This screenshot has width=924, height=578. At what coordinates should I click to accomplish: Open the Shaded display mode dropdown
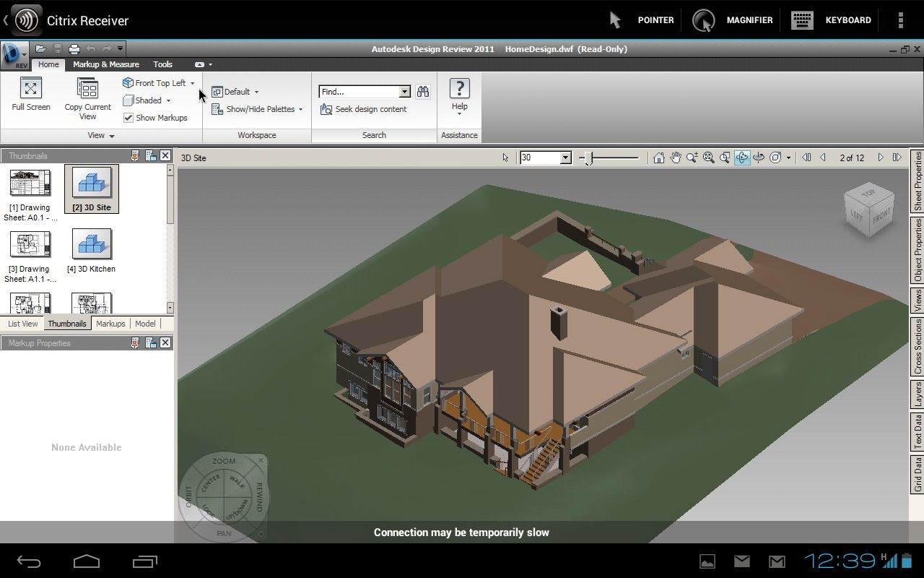[x=168, y=100]
